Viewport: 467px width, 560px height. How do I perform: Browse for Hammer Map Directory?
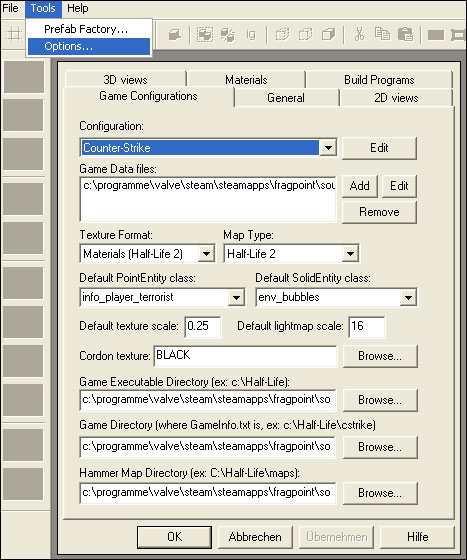click(x=380, y=493)
